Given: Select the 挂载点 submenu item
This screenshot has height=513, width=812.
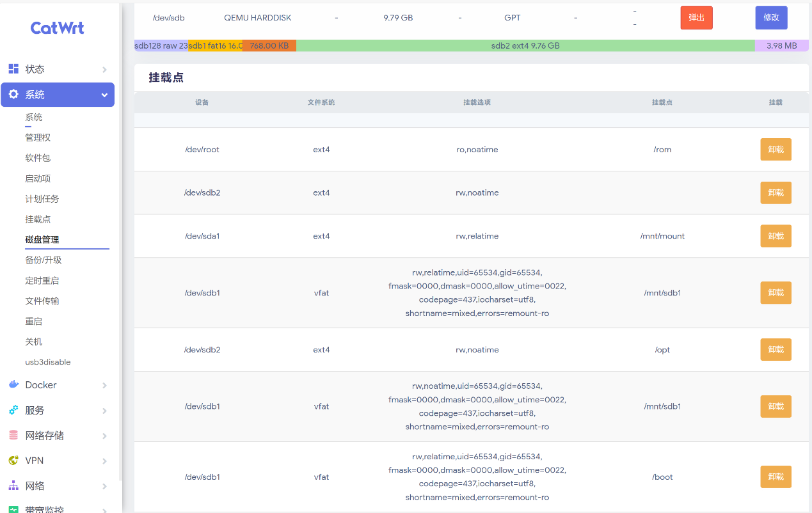Looking at the screenshot, I should [38, 219].
